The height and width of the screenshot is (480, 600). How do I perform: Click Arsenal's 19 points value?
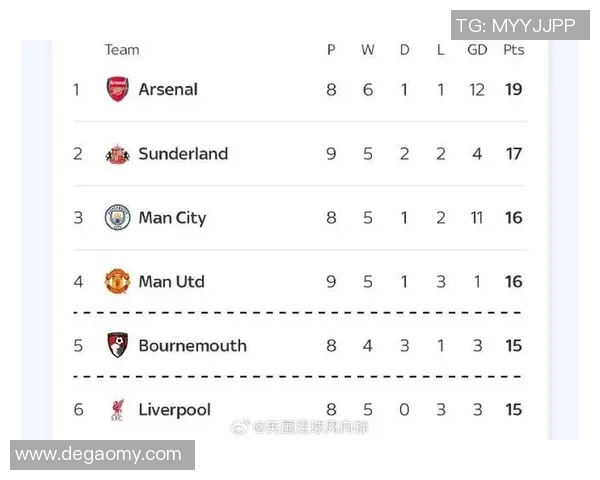514,89
